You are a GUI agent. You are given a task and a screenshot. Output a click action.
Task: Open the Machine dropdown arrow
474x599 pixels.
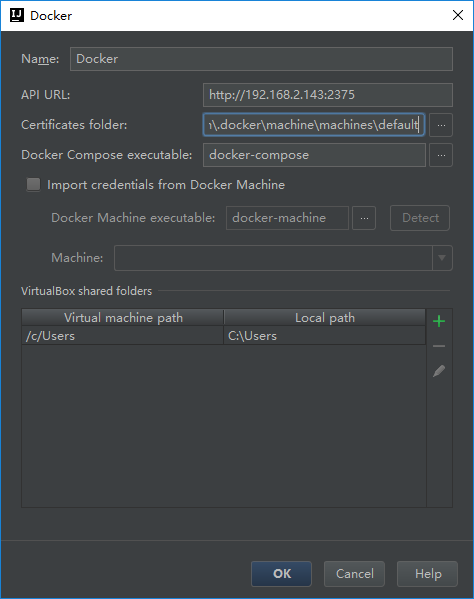442,258
